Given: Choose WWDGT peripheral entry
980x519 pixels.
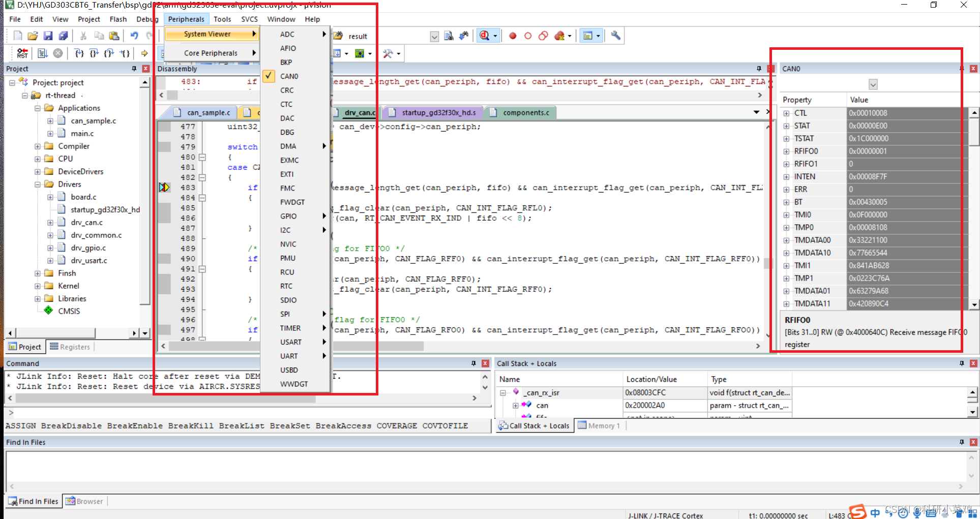Looking at the screenshot, I should pyautogui.click(x=294, y=384).
